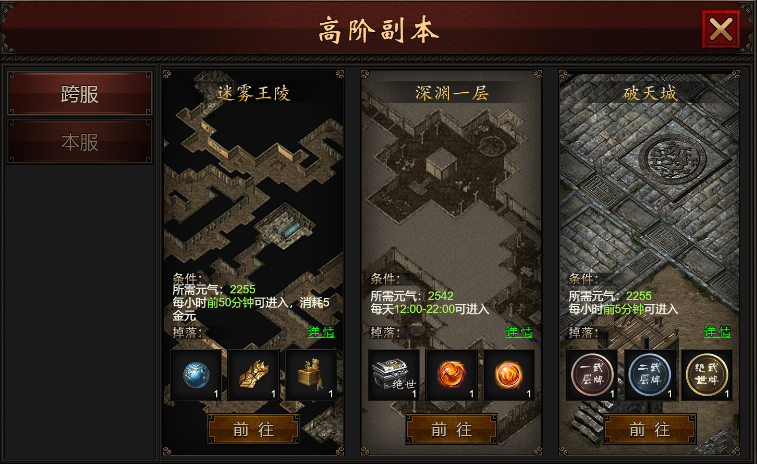Select the silver 绝世 chest reward icon

pos(394,375)
